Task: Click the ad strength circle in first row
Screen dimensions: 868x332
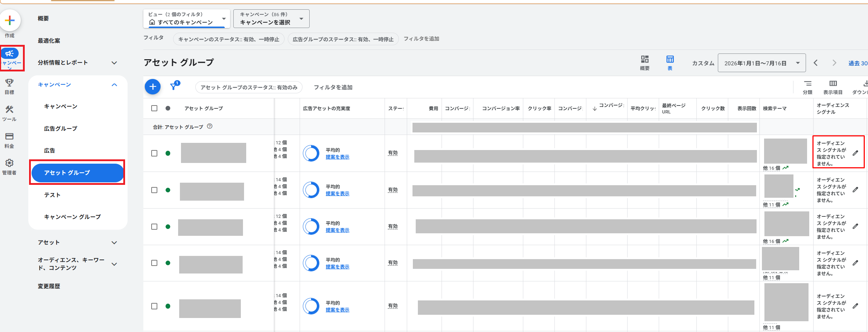Action: pos(311,153)
